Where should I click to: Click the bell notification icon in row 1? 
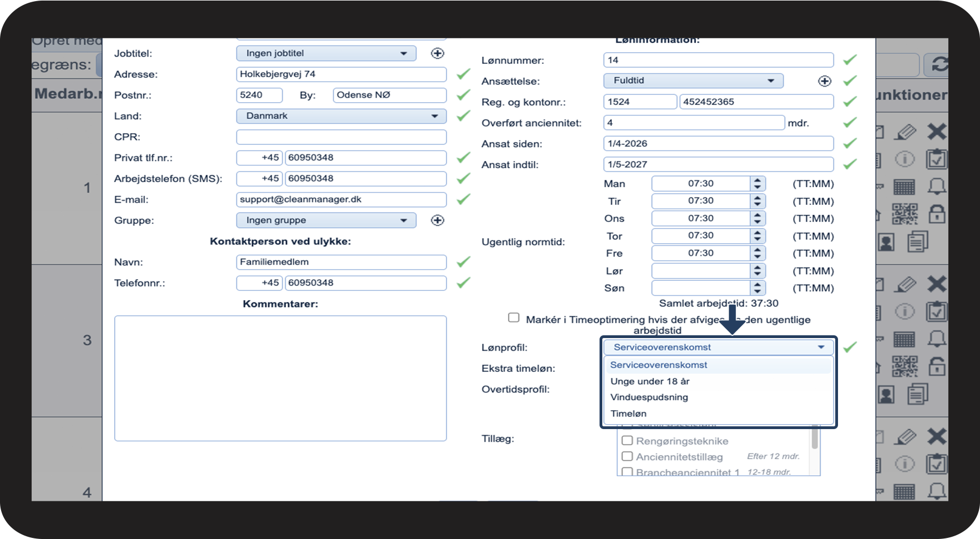pyautogui.click(x=937, y=186)
